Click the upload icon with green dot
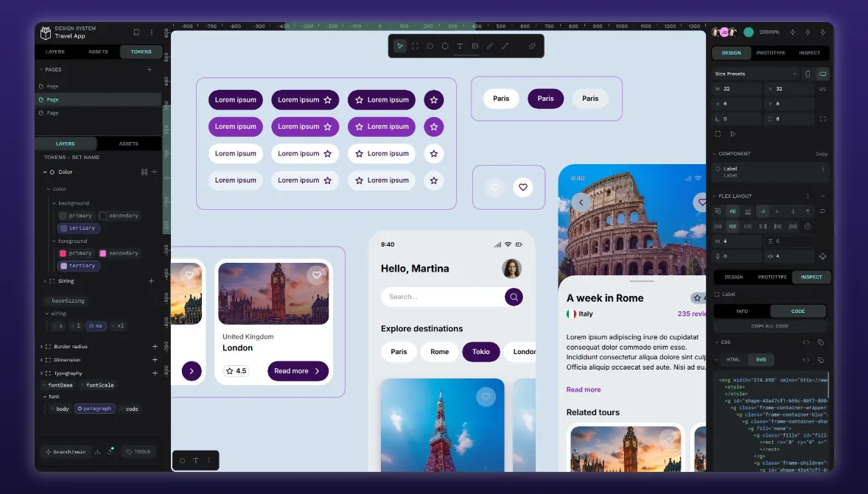868x494 pixels. [x=111, y=451]
